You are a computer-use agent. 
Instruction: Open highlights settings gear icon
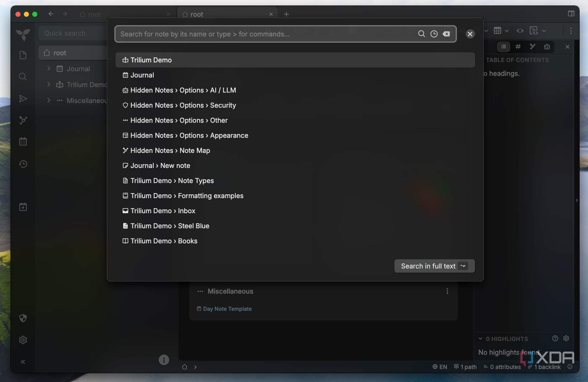[x=566, y=338]
